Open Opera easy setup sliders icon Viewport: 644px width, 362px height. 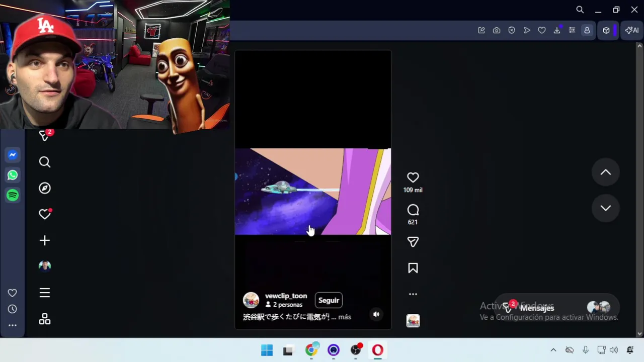coord(572,30)
